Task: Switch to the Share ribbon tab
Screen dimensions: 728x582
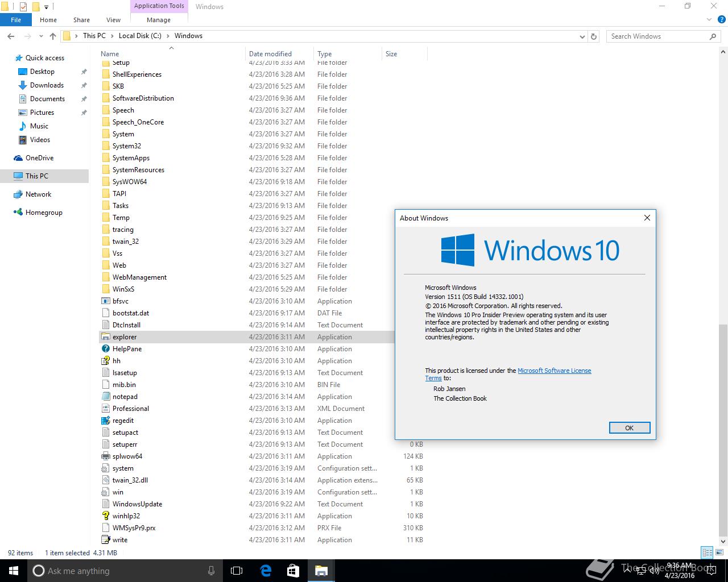Action: (x=81, y=20)
